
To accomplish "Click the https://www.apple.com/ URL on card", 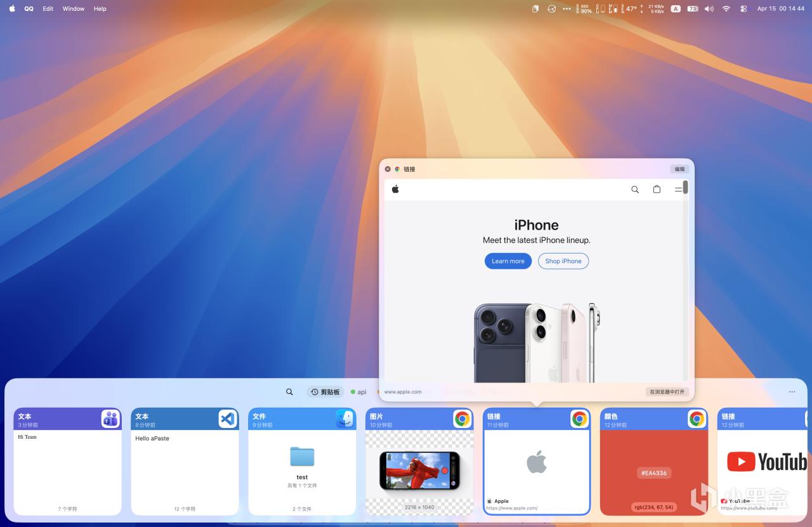I will (x=512, y=508).
